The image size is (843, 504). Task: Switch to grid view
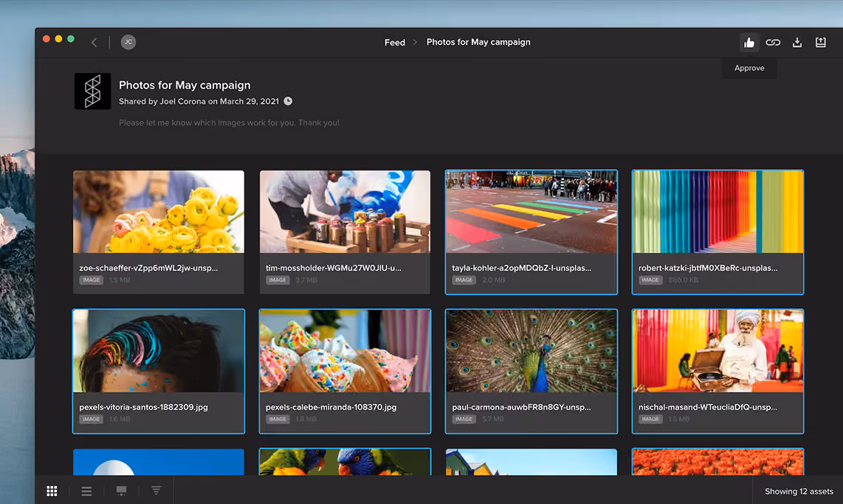(x=52, y=491)
